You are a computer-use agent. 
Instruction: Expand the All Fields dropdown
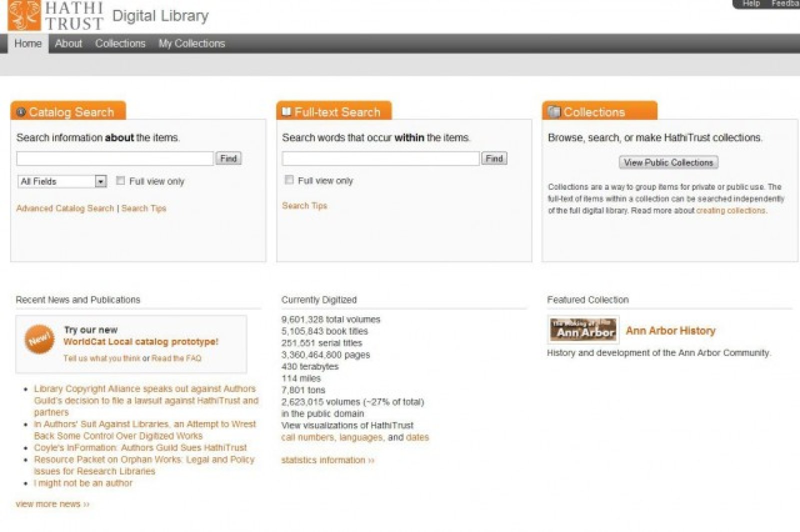coord(100,181)
